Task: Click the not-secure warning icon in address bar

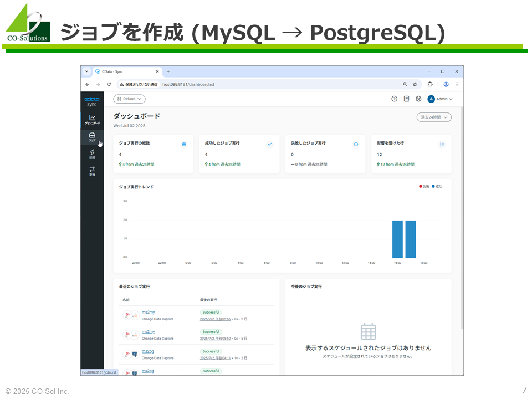Action: point(122,84)
